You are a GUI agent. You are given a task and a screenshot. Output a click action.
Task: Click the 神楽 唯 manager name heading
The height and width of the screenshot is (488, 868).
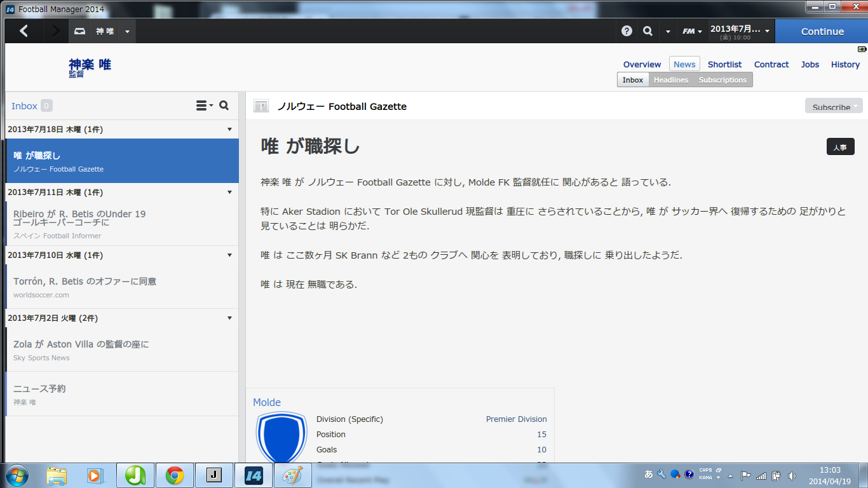pos(90,64)
